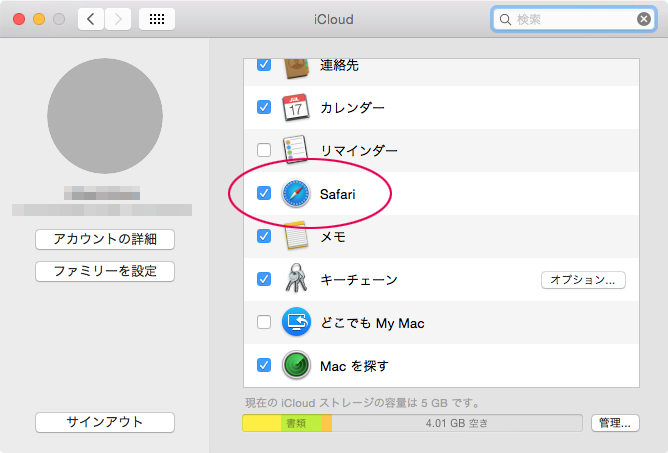
Task: Go forward with the right arrow
Action: pos(118,19)
